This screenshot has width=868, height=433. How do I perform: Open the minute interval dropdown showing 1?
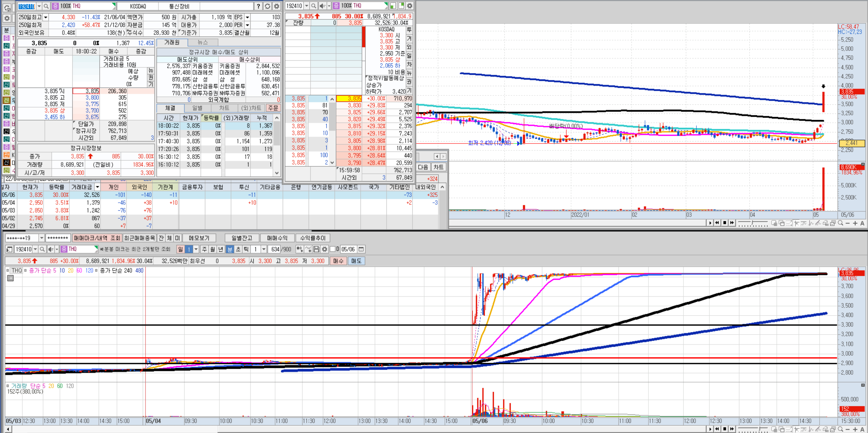pos(264,249)
